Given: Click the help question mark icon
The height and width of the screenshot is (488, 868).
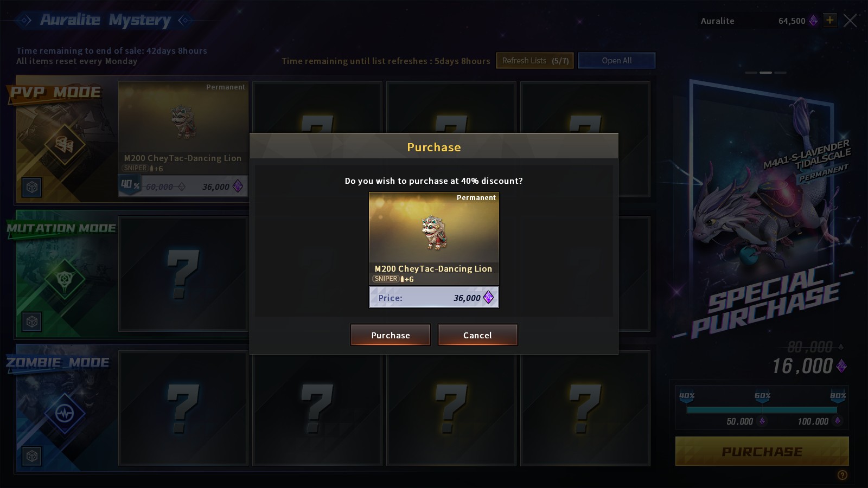Looking at the screenshot, I should pos(842,475).
